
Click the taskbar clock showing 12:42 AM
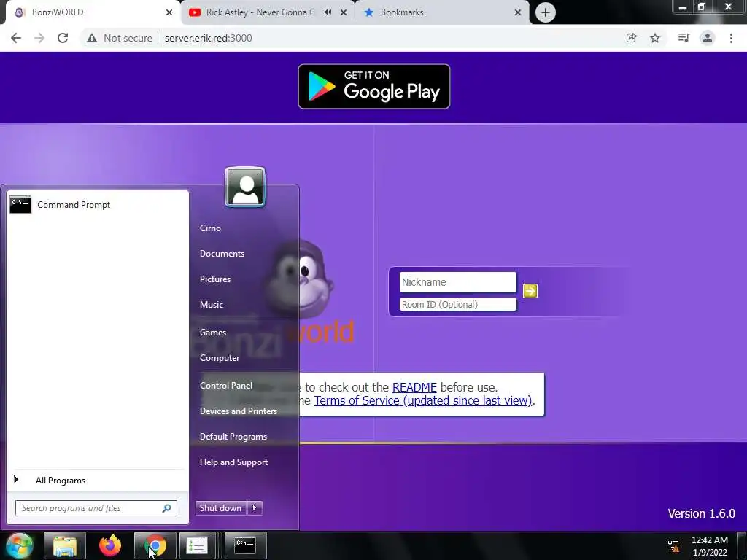click(709, 546)
